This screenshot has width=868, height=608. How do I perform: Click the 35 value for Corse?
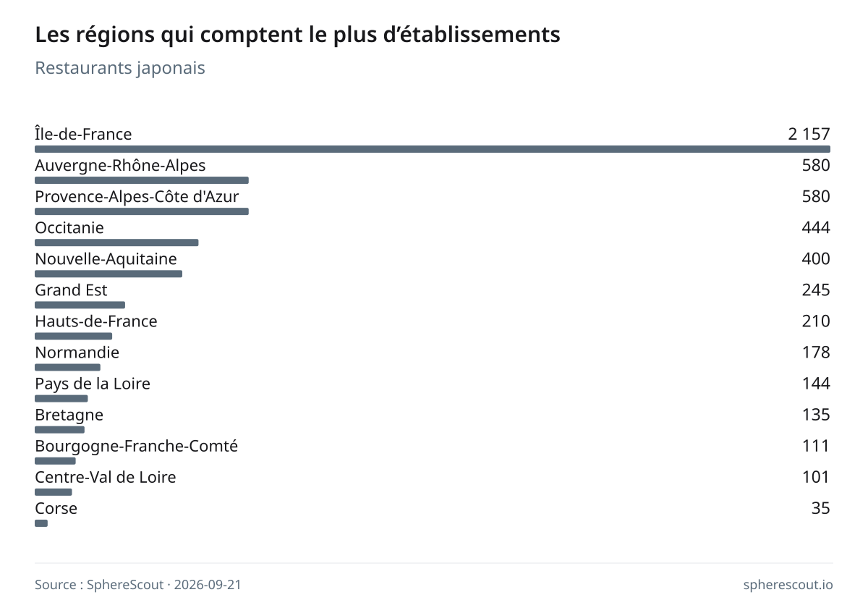point(820,508)
